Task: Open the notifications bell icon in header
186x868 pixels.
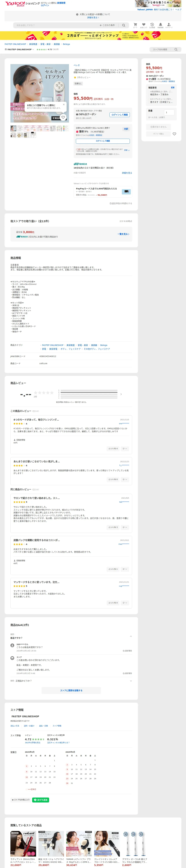Action: [x=160, y=25]
